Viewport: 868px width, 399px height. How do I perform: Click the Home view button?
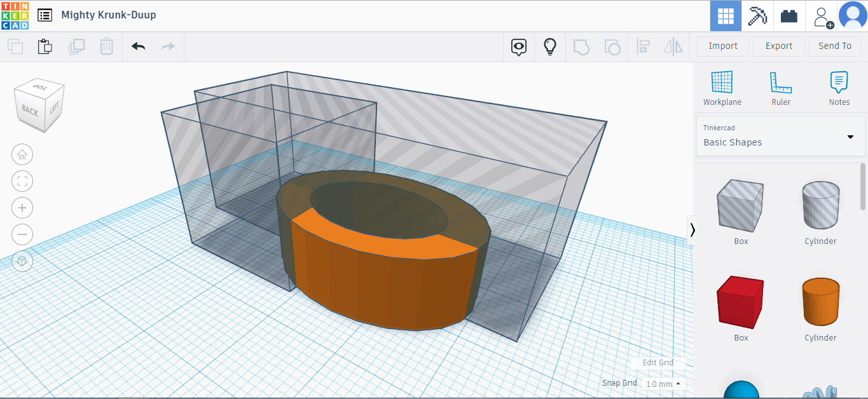tap(22, 154)
